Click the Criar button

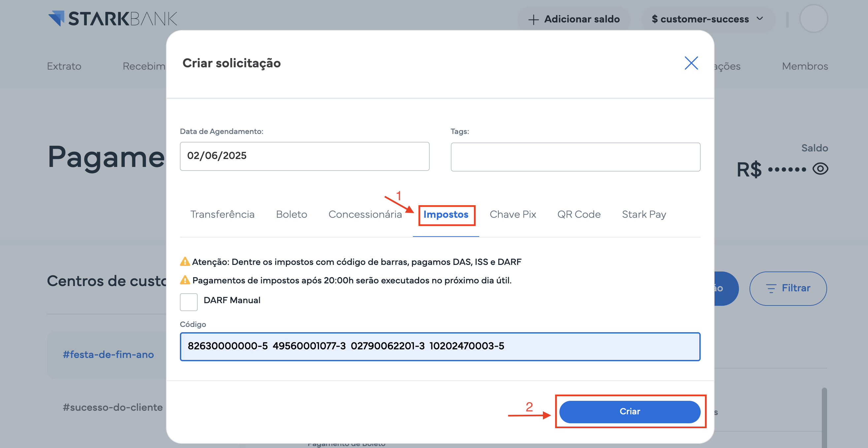630,412
